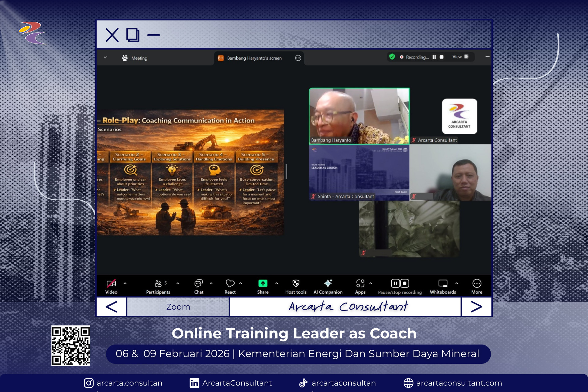
Task: Stop the recording from top bar
Action: (x=442, y=57)
